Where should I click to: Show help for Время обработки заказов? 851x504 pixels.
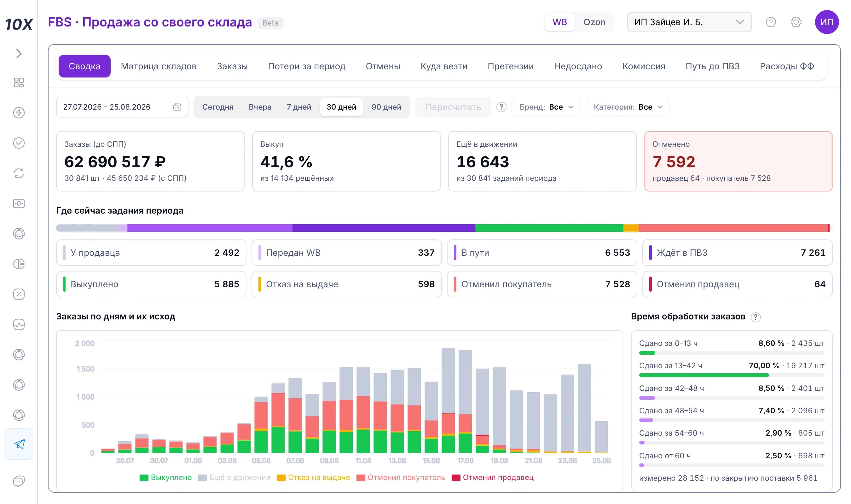coord(755,317)
